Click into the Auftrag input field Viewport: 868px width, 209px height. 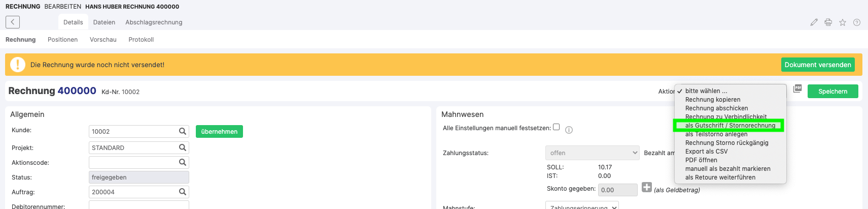[133, 192]
